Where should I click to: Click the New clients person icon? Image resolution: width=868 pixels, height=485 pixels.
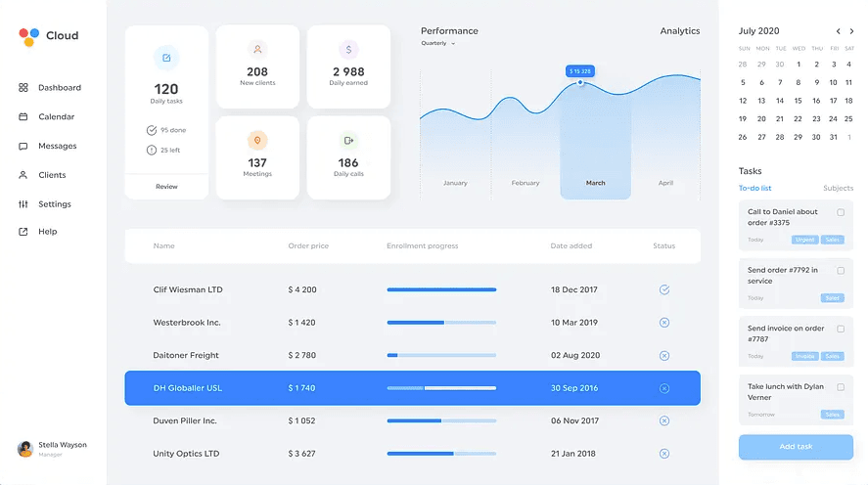point(257,49)
